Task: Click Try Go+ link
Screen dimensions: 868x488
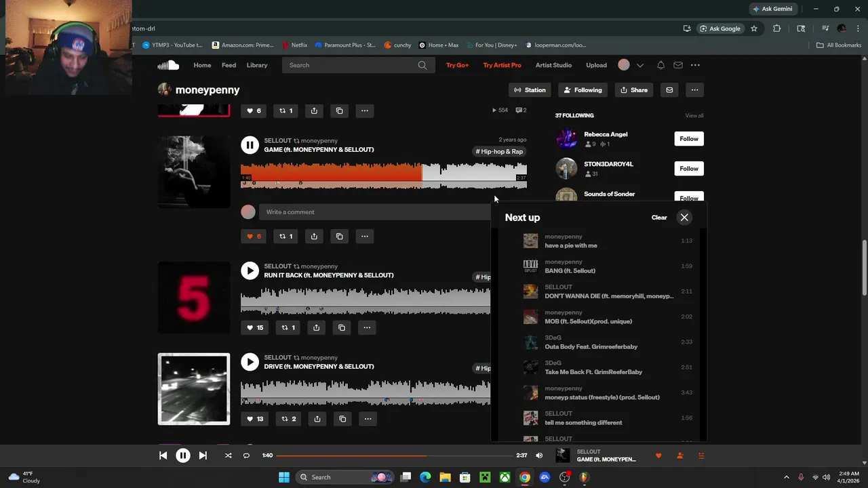Action: [x=457, y=65]
